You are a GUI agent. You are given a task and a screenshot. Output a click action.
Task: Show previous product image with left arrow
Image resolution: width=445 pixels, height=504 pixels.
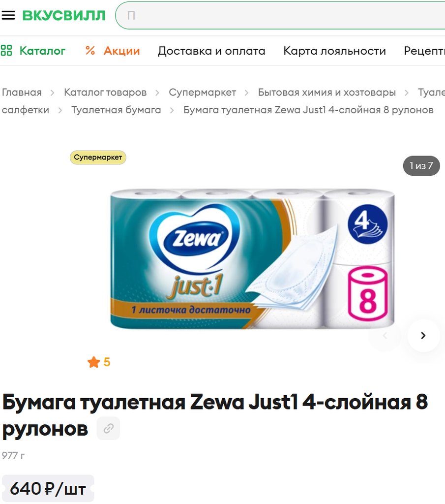tap(385, 336)
